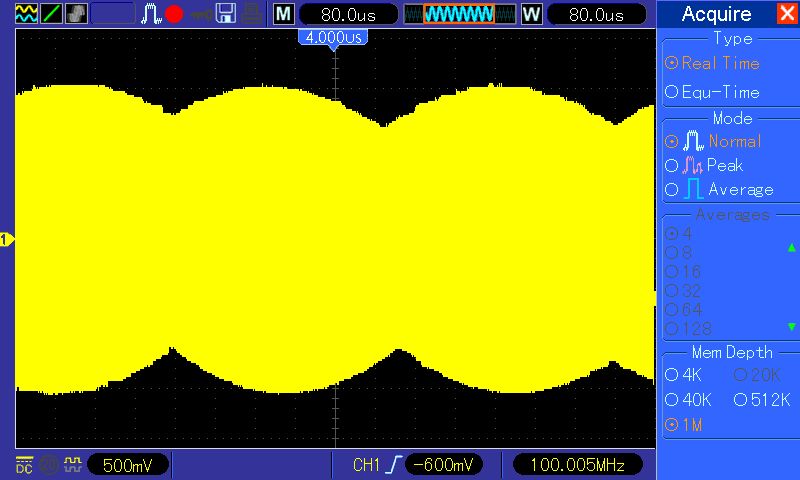Click the up arrow in Averages list

[791, 247]
